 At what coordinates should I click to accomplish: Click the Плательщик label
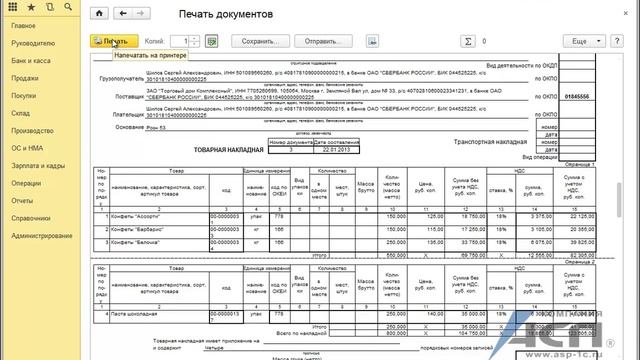[128, 115]
